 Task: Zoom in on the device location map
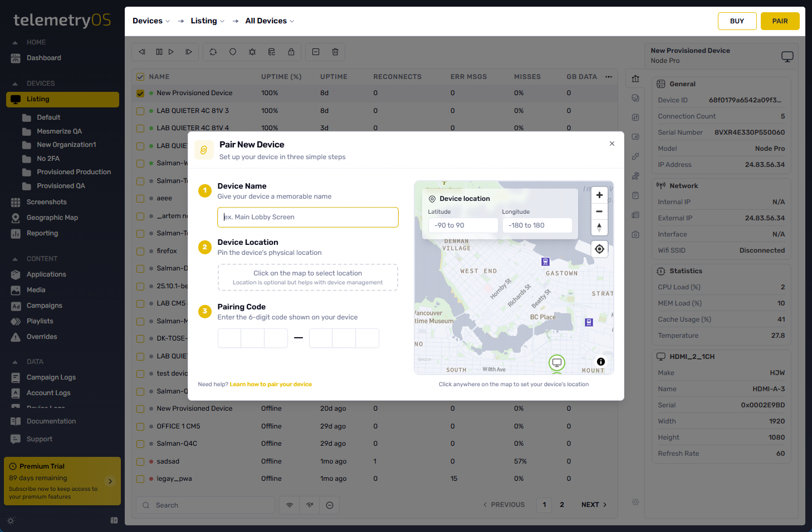[x=599, y=195]
